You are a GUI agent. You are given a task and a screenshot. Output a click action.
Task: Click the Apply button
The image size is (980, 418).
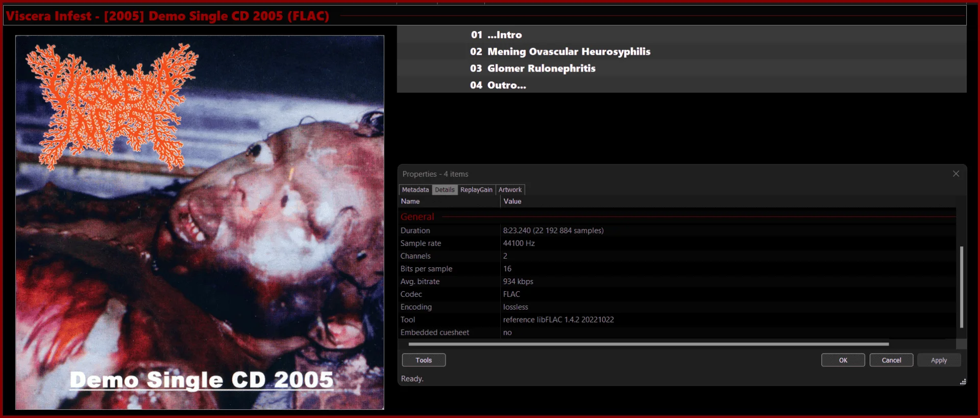pos(939,360)
